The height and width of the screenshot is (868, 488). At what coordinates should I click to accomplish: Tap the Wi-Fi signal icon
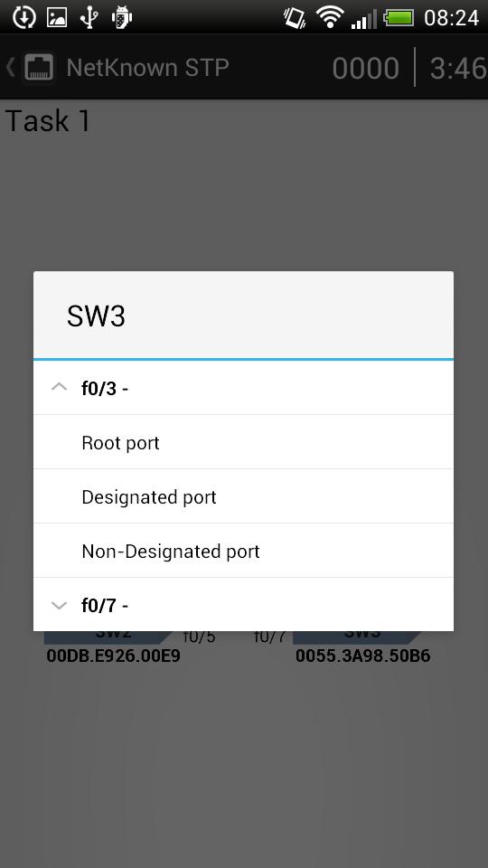point(330,18)
